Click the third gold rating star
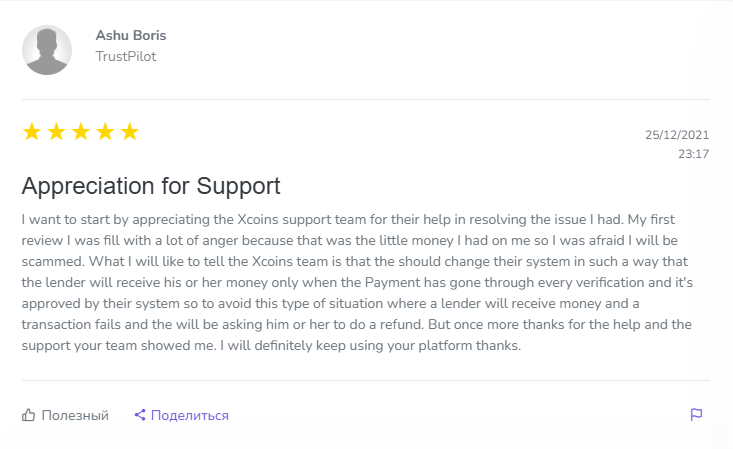 point(81,132)
